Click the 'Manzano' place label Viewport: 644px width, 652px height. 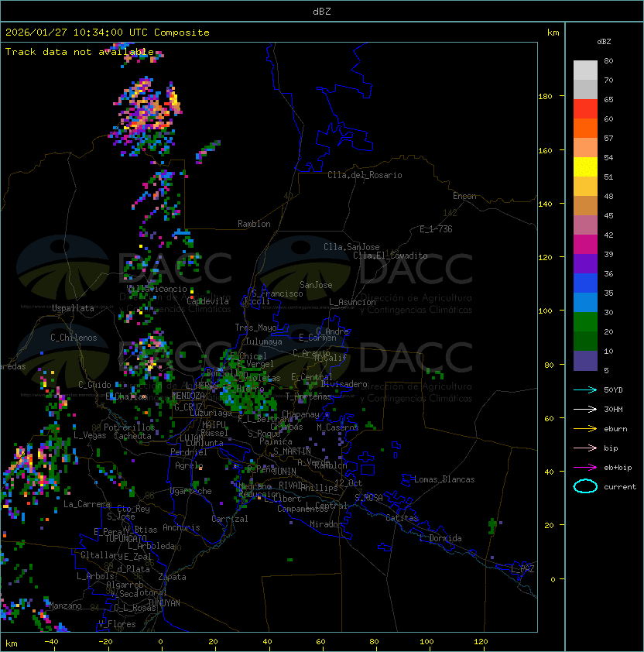tap(65, 606)
